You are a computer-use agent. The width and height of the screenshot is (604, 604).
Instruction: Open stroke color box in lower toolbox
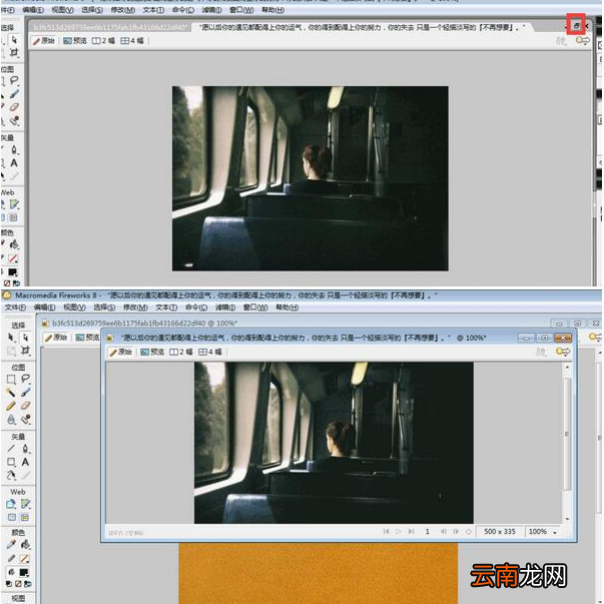pos(24,558)
